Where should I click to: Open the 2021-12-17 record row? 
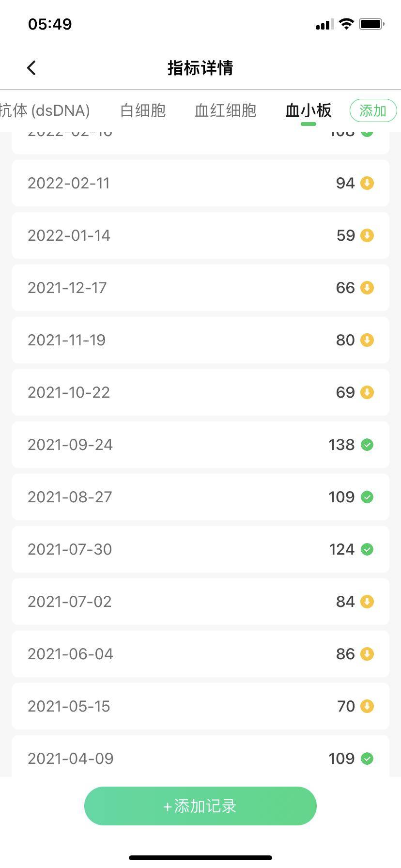200,288
